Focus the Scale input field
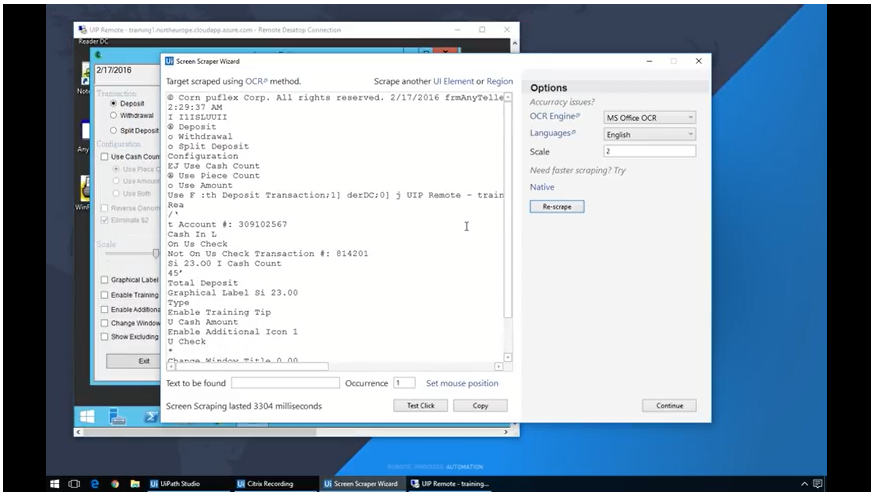Image resolution: width=875 pixels, height=496 pixels. point(650,151)
